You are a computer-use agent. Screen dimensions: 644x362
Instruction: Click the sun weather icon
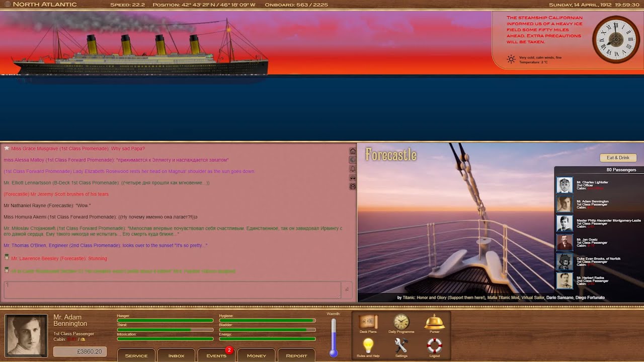511,59
